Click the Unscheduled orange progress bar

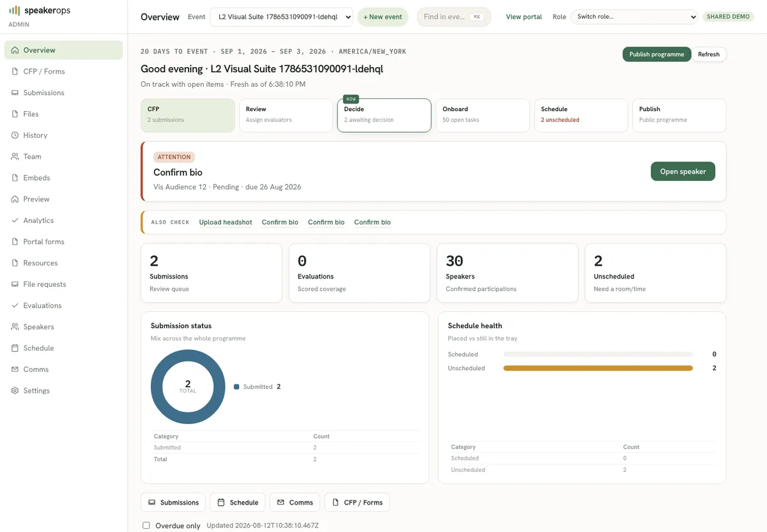598,369
